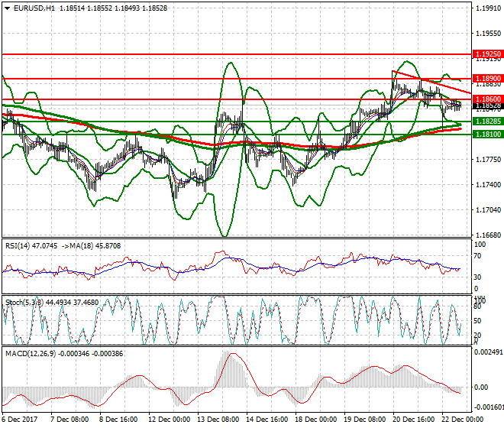The width and height of the screenshot is (504, 428).
Task: Click the 30 level on RSI scale
Action: click(x=477, y=277)
